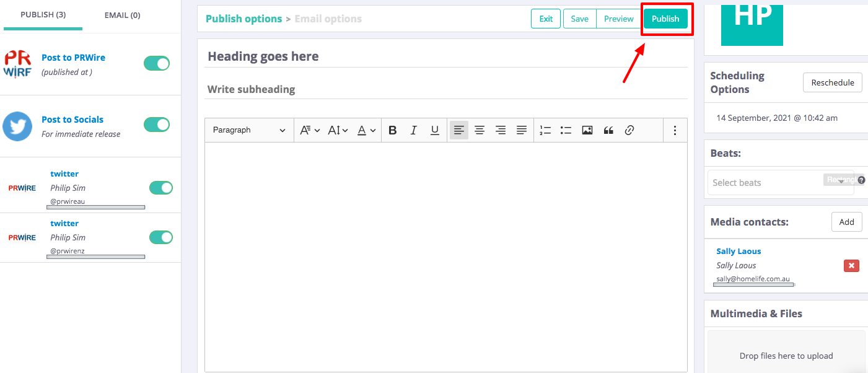Open the font color dropdown
This screenshot has width=868, height=373.
tap(367, 130)
